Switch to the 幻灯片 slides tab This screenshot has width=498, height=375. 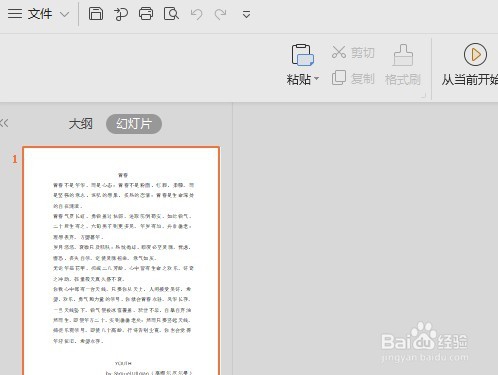[x=134, y=124]
